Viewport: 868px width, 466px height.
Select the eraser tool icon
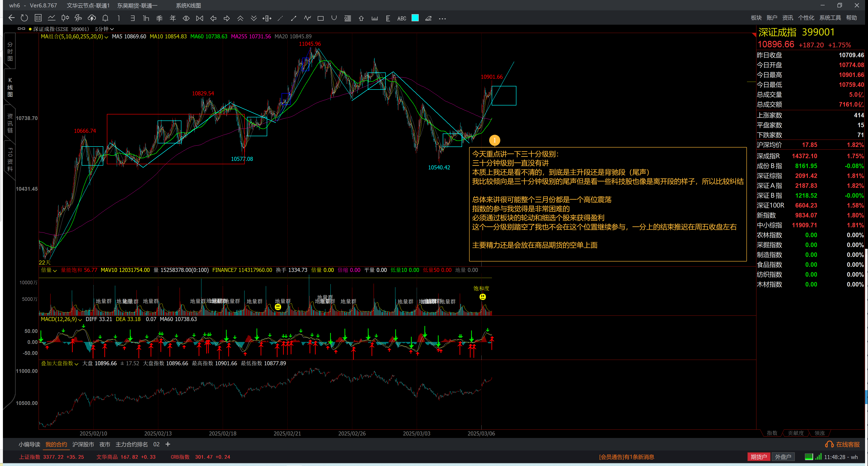[429, 18]
